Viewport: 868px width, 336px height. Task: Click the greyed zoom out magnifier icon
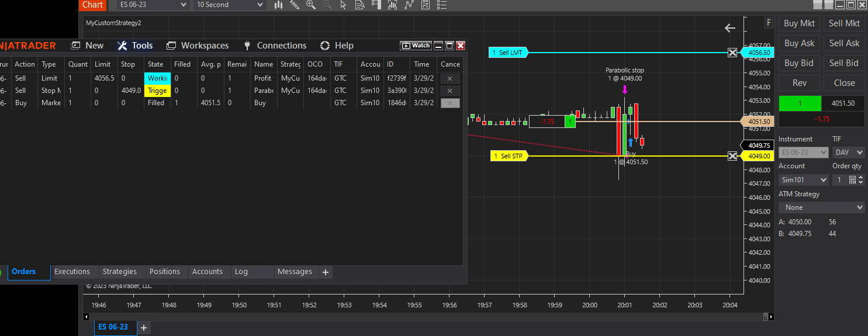tap(327, 5)
